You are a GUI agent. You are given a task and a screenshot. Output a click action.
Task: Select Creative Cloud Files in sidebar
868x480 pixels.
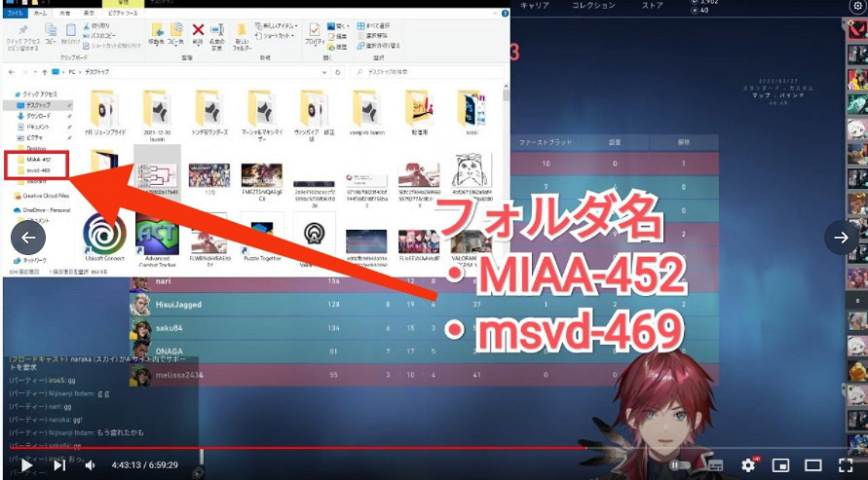pyautogui.click(x=42, y=196)
